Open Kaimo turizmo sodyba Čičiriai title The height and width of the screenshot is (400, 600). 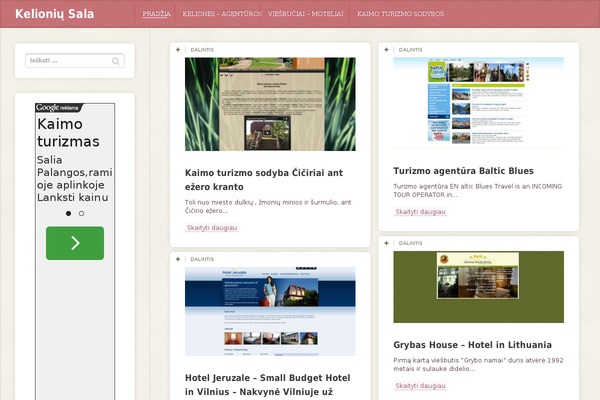tap(264, 180)
